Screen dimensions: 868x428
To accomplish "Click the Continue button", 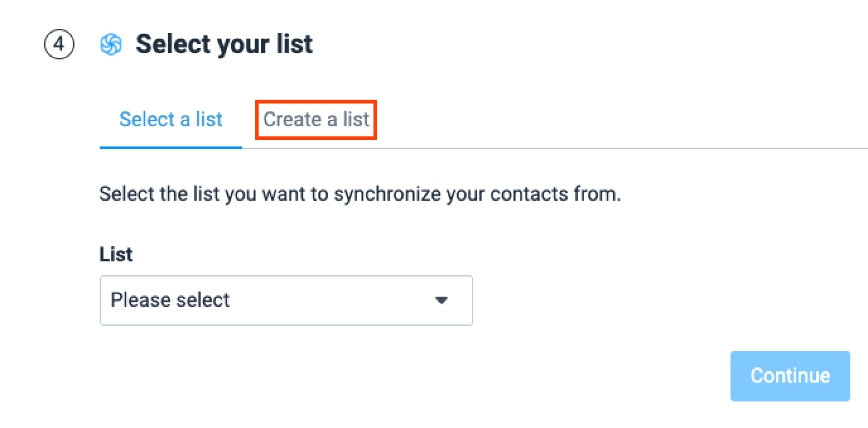I will 790,376.
